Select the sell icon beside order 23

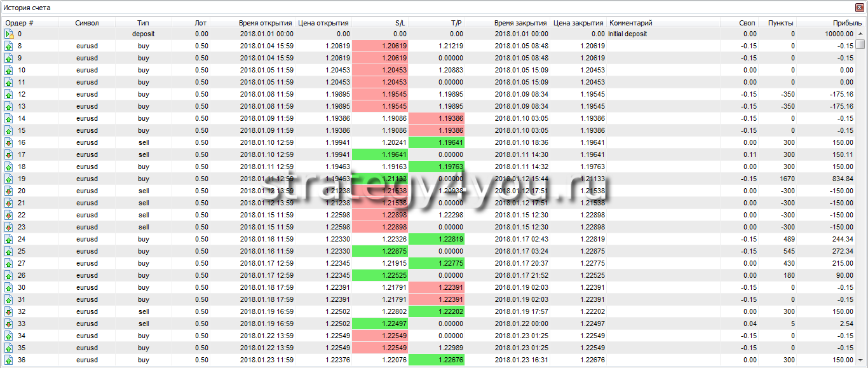pyautogui.click(x=9, y=227)
